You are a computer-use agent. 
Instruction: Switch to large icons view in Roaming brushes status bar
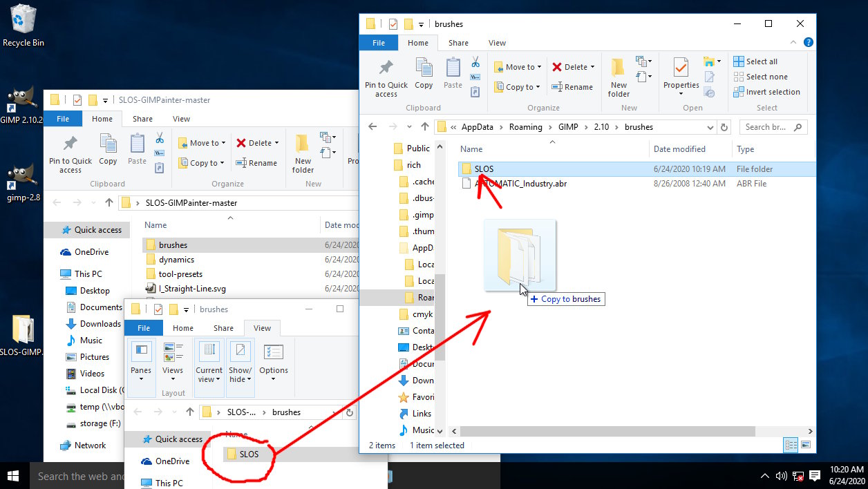point(805,445)
